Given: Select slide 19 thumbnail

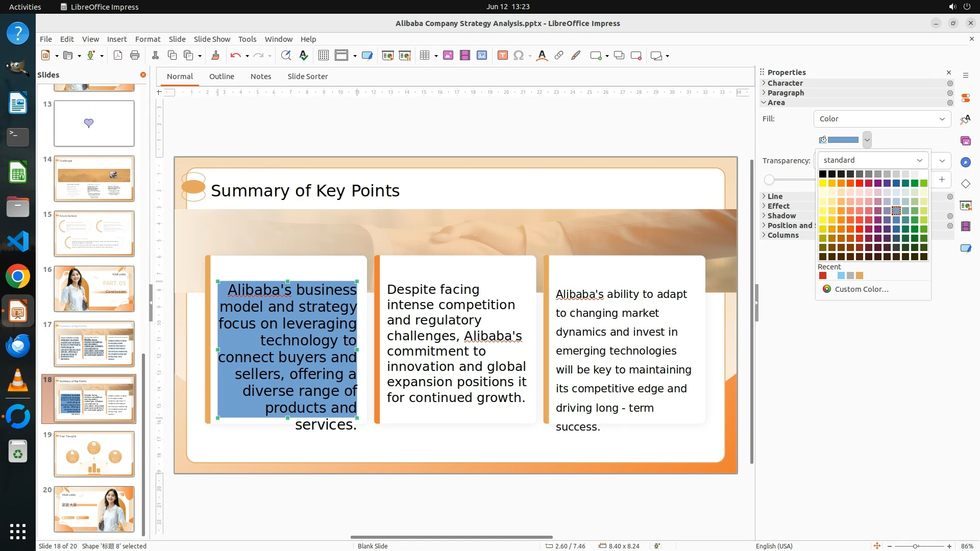Looking at the screenshot, I should tap(94, 454).
